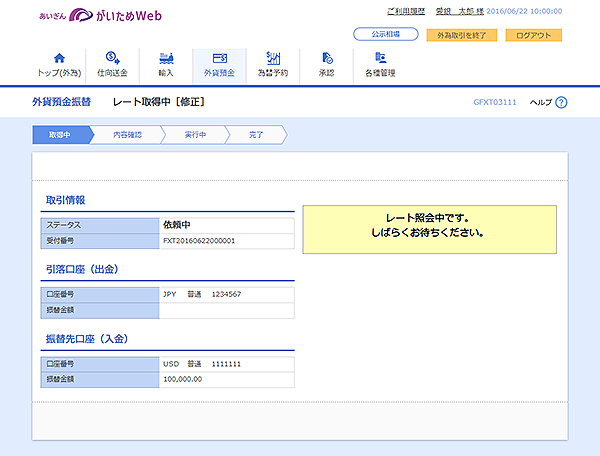
Task: Click the あいぎん がいためWeb logo
Action: (x=100, y=15)
